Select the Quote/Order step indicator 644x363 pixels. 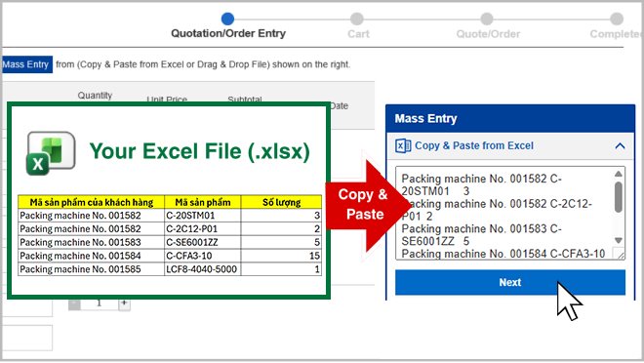(x=487, y=19)
